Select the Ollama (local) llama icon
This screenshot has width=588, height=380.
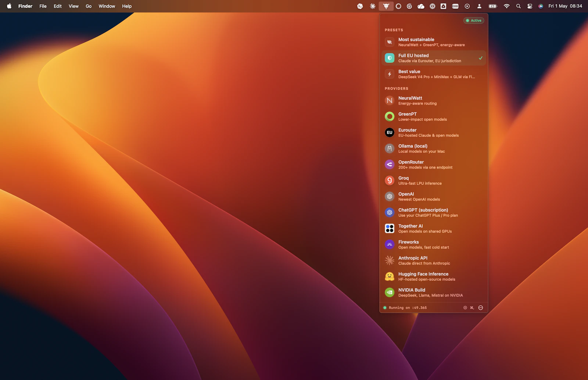[x=390, y=148]
